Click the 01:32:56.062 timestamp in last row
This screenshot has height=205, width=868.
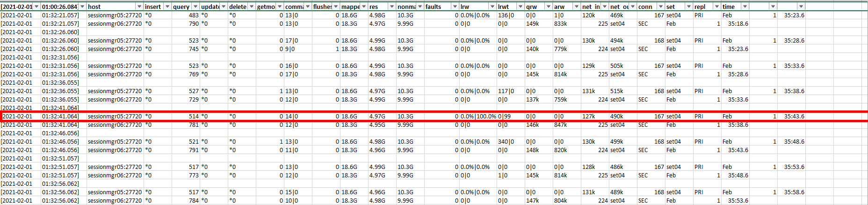point(60,201)
